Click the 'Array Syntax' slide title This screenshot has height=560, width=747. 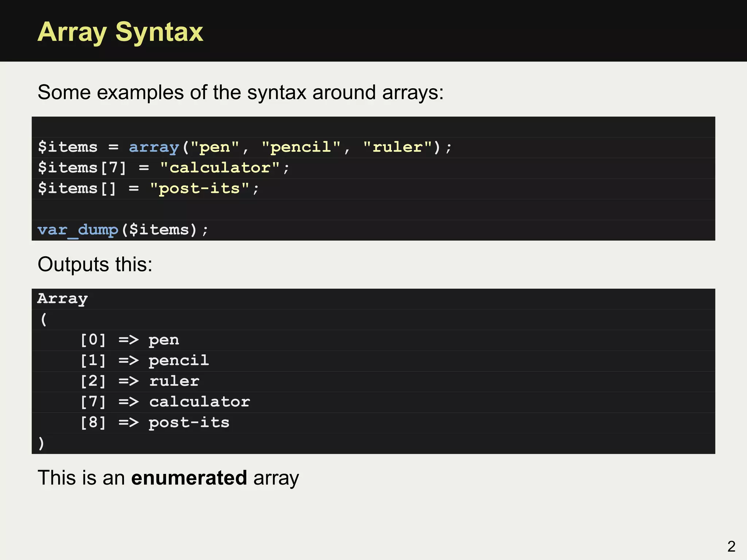[120, 32]
